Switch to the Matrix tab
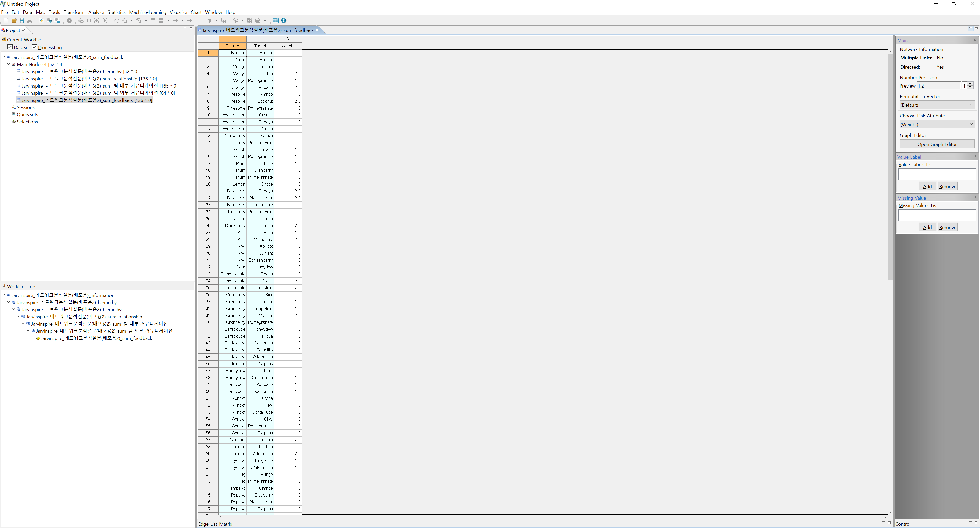 tap(226, 524)
